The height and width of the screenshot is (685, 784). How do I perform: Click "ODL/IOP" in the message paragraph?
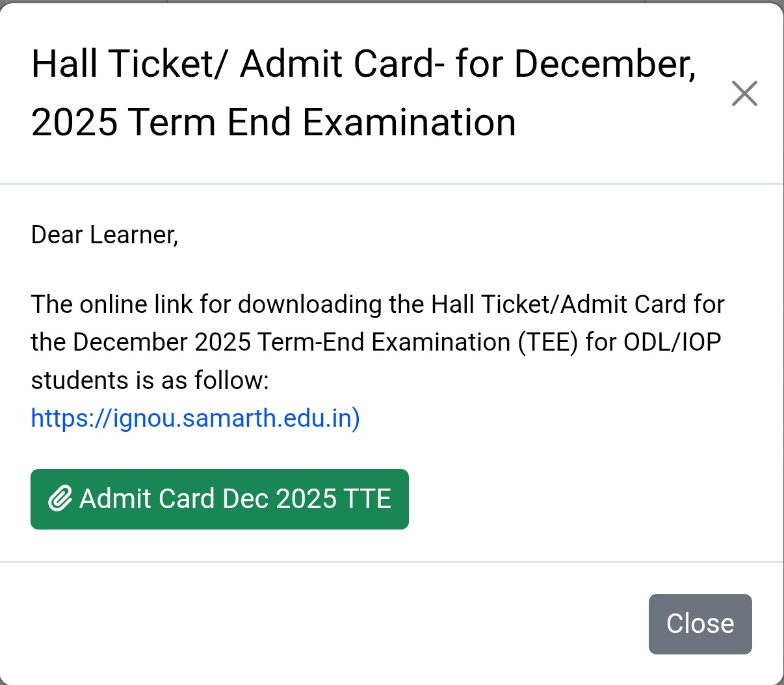point(672,342)
